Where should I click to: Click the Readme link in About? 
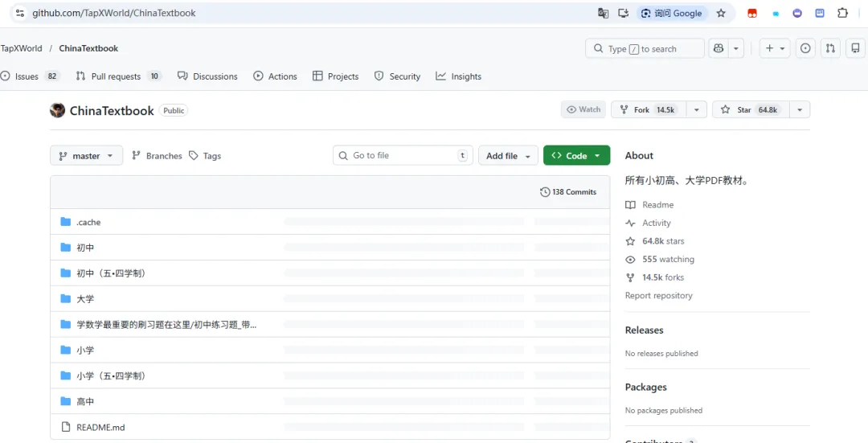point(649,205)
